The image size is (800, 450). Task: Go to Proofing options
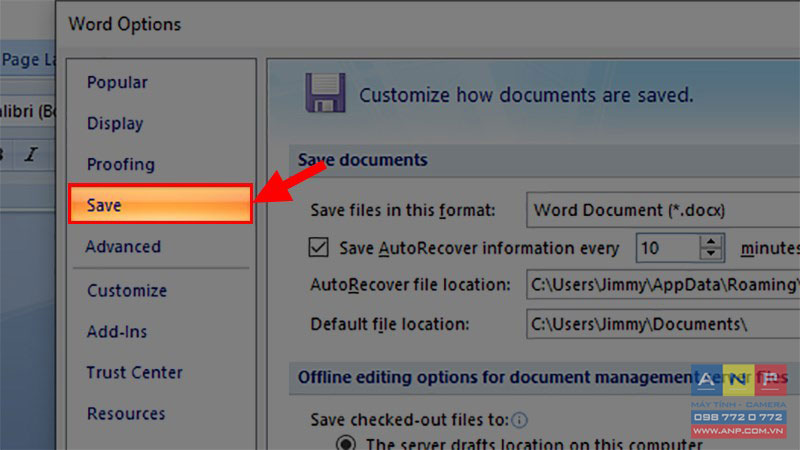120,164
